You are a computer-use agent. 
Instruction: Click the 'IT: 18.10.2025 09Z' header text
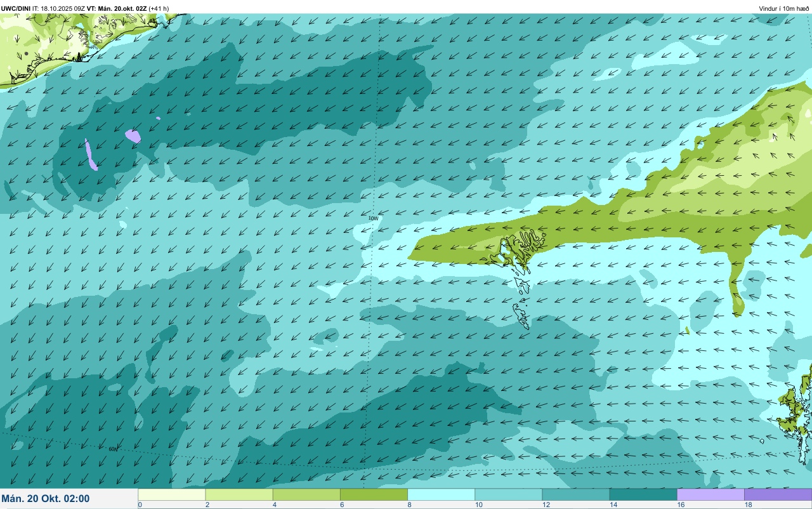click(58, 8)
